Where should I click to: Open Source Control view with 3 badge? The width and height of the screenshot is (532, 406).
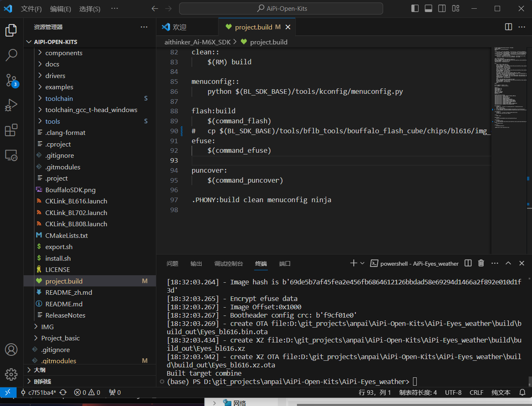[11, 80]
